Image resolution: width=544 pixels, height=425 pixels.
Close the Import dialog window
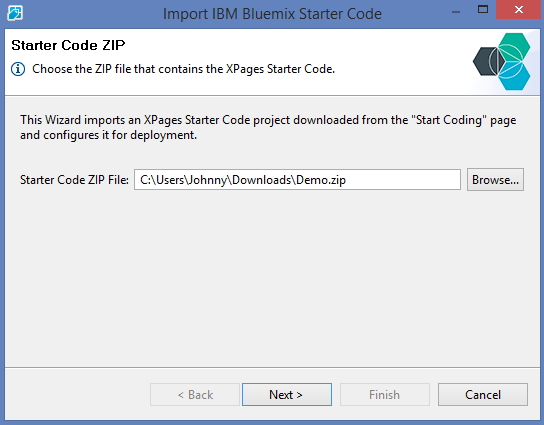tap(519, 9)
